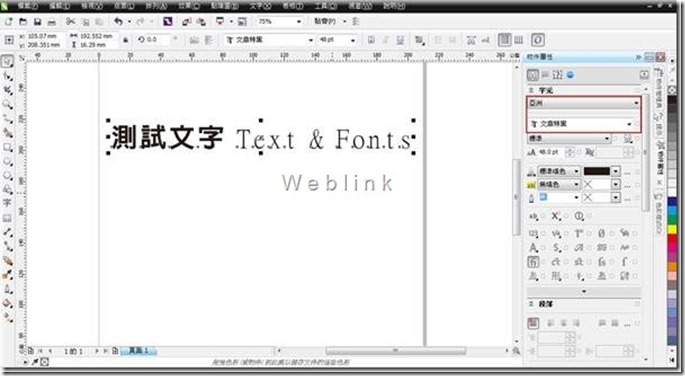Screen dimensions: 685x376
Task: Open the font style dropdown in docker
Action: 569,138
